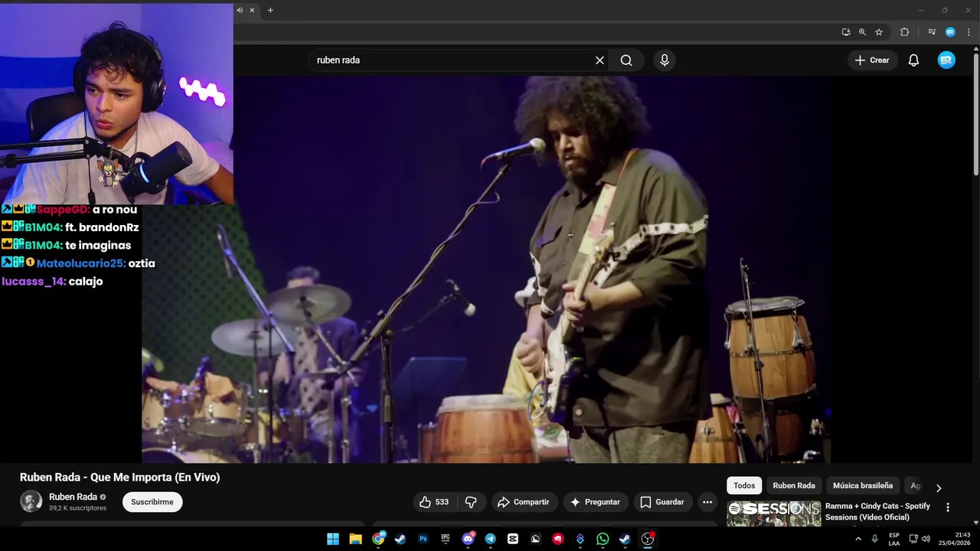Image resolution: width=980 pixels, height=551 pixels.
Task: Click the Suscribirme button
Action: 152,502
